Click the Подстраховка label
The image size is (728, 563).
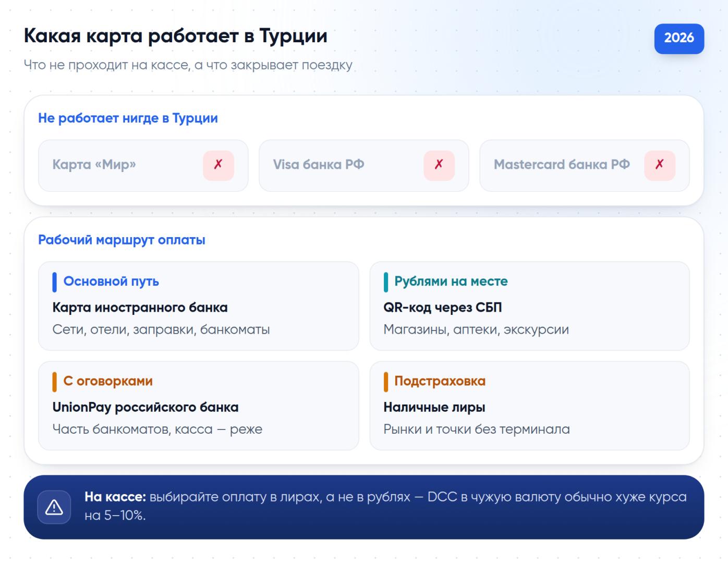(x=440, y=381)
